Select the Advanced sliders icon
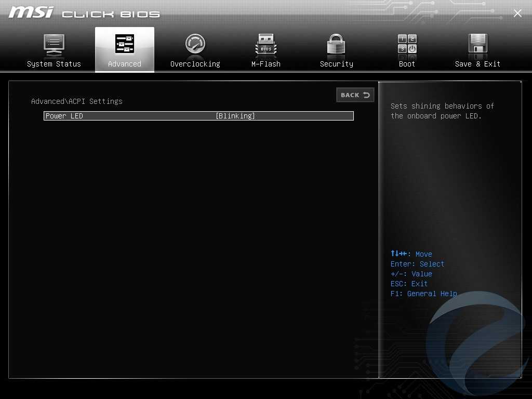Screen dimensions: 532x399 [125, 44]
